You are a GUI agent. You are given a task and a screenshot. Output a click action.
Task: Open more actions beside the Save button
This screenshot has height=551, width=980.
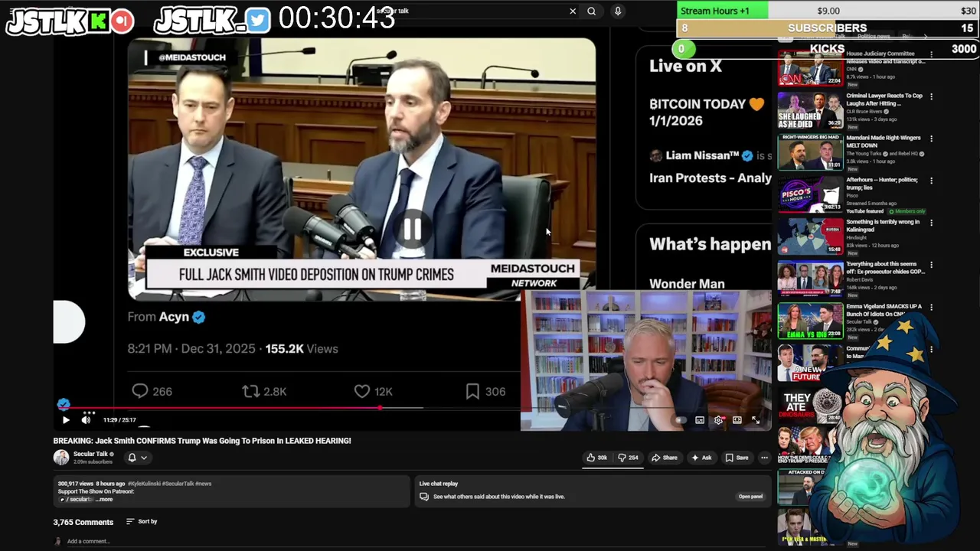[x=764, y=458]
